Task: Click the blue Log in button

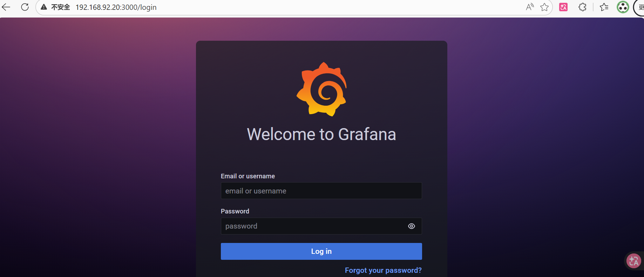Action: point(321,251)
